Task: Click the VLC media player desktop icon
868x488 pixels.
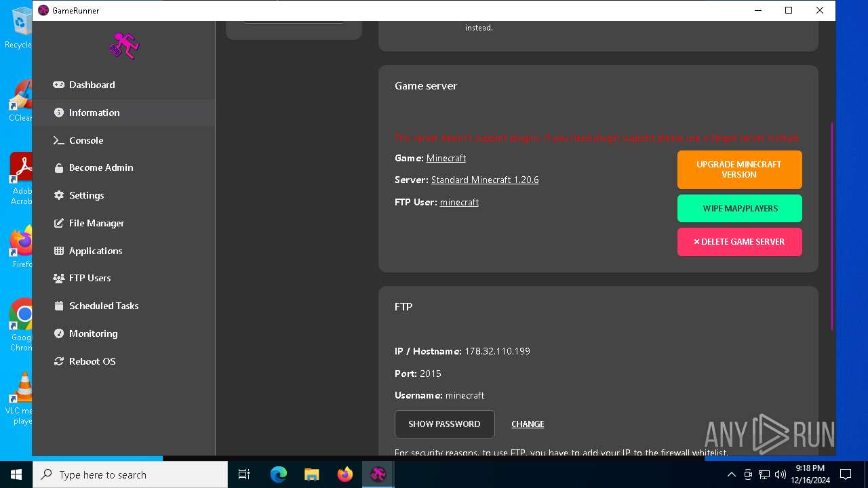Action: pos(20,399)
